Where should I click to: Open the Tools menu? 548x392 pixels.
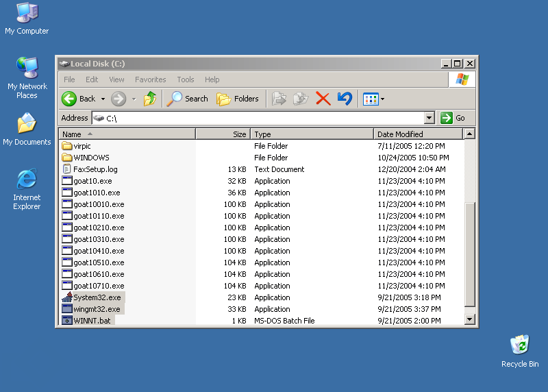pos(185,79)
